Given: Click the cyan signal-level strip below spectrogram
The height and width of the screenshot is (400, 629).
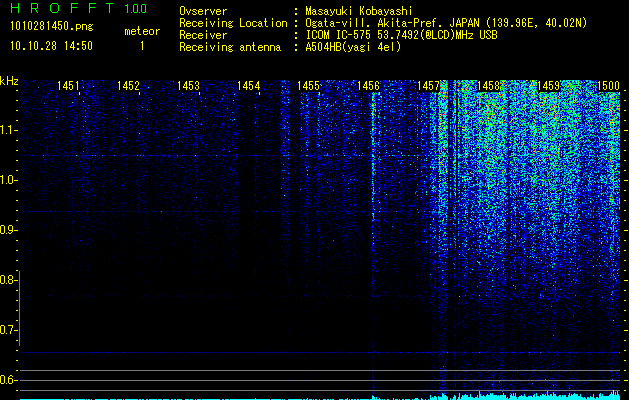Looking at the screenshot, I should click(x=320, y=396).
